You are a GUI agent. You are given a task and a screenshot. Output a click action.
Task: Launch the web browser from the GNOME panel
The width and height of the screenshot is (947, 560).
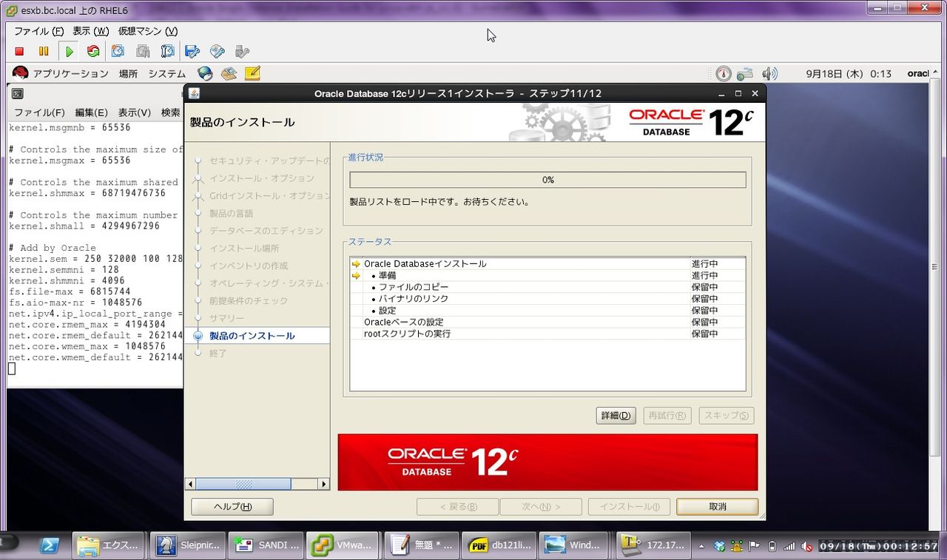coord(205,73)
